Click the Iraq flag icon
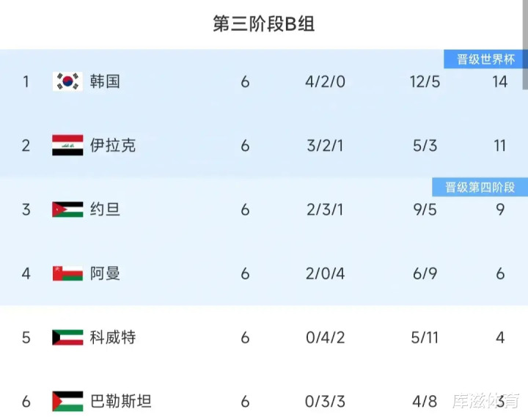The height and width of the screenshot is (420, 528). pos(67,145)
